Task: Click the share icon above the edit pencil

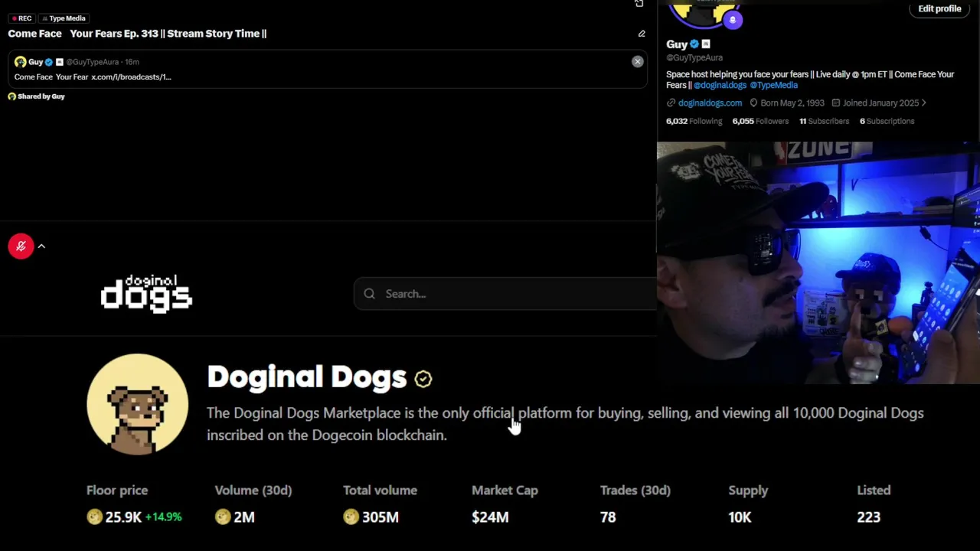Action: 639,4
